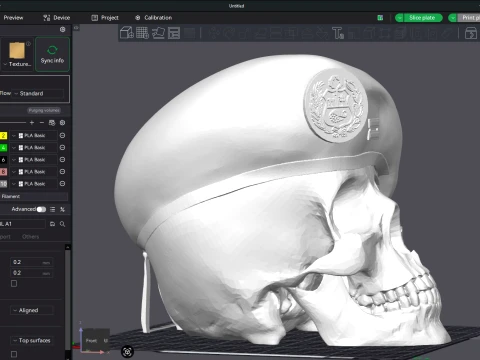Edit filament 2 preset icon

click(62, 136)
